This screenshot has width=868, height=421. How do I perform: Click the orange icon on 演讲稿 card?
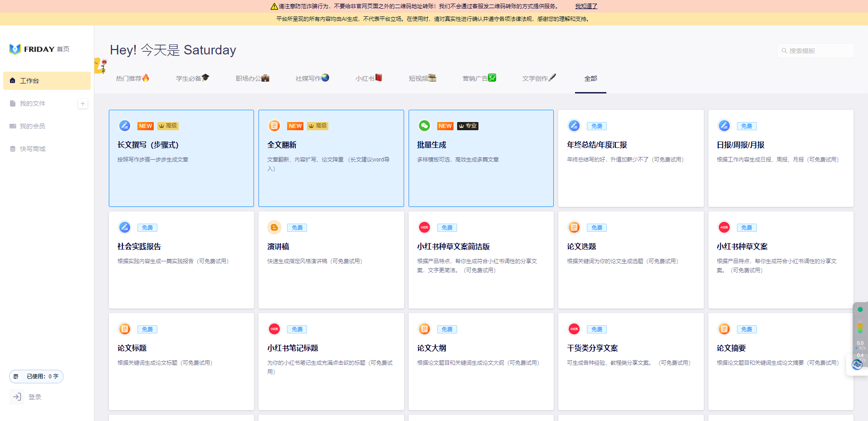pyautogui.click(x=274, y=227)
